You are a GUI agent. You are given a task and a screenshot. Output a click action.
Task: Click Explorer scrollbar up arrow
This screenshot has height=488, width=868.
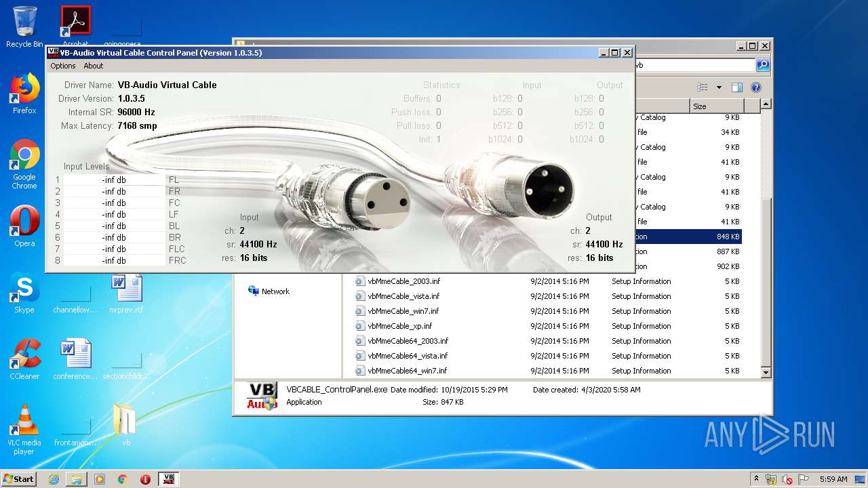[766, 104]
